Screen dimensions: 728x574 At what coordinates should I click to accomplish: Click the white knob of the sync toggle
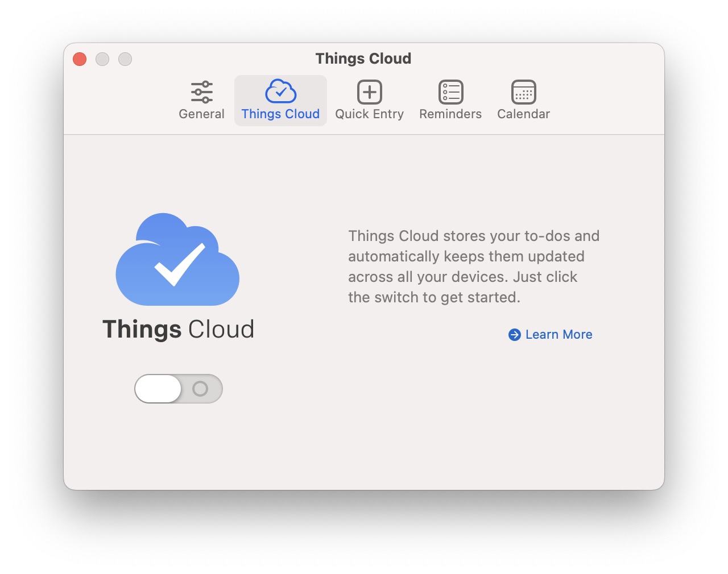(158, 389)
